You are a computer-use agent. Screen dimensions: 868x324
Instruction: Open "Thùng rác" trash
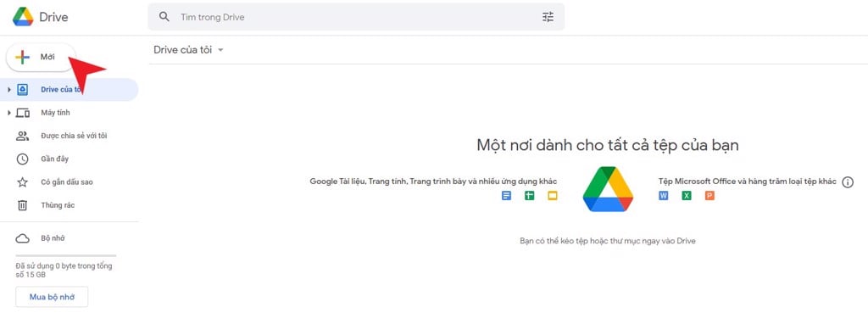[x=58, y=205]
